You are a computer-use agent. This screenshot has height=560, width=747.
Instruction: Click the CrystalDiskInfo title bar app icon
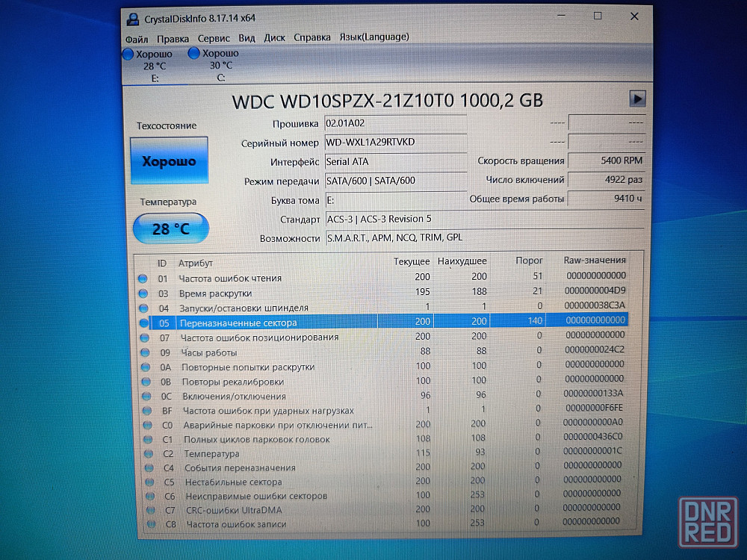(x=133, y=18)
